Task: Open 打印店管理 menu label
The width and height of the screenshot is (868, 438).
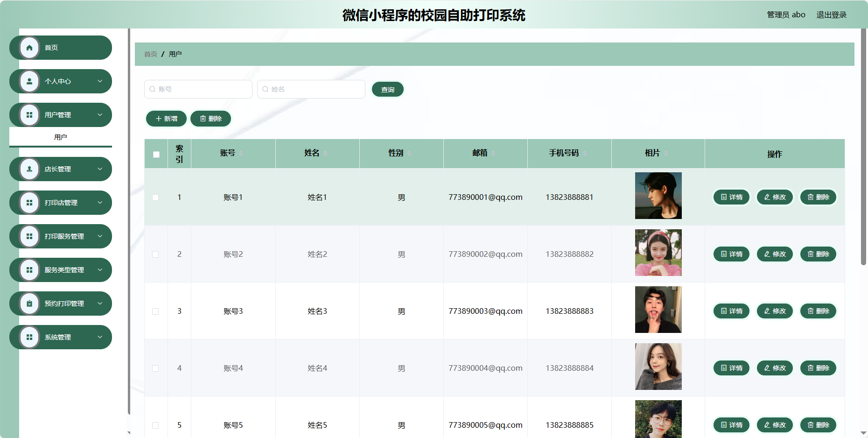Action: coord(61,203)
